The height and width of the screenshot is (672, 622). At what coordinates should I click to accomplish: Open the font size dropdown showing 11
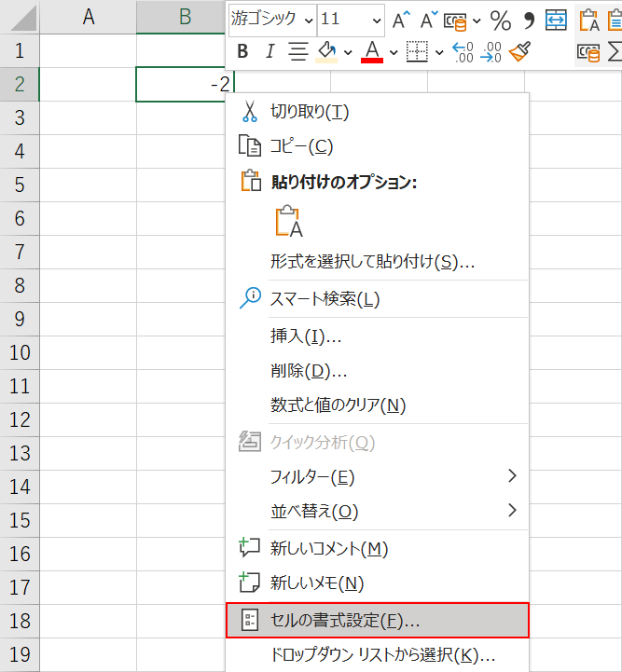(x=377, y=21)
